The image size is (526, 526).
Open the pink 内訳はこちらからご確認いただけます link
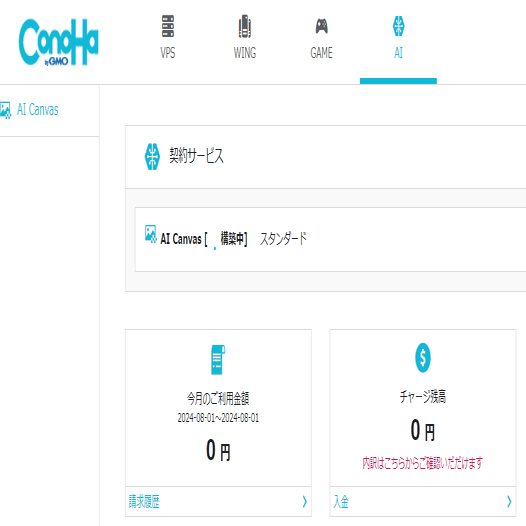pyautogui.click(x=423, y=463)
